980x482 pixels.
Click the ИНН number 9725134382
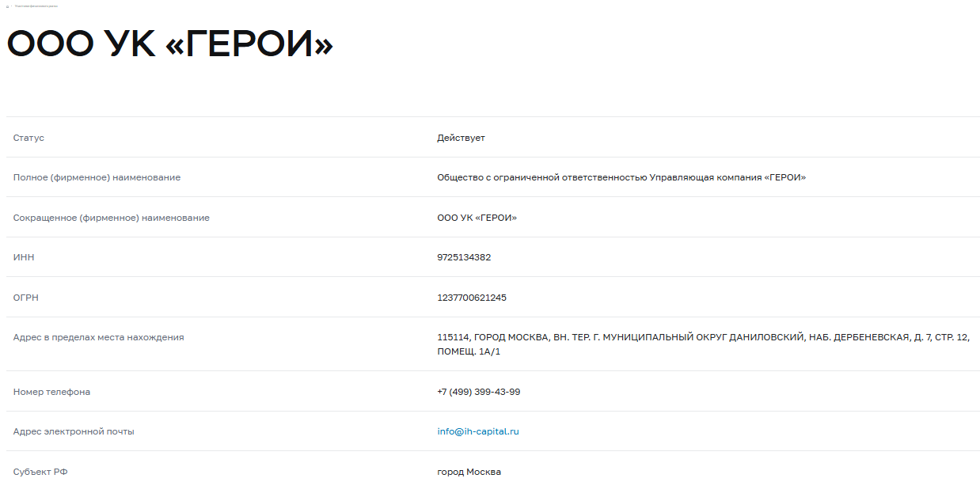(x=464, y=257)
